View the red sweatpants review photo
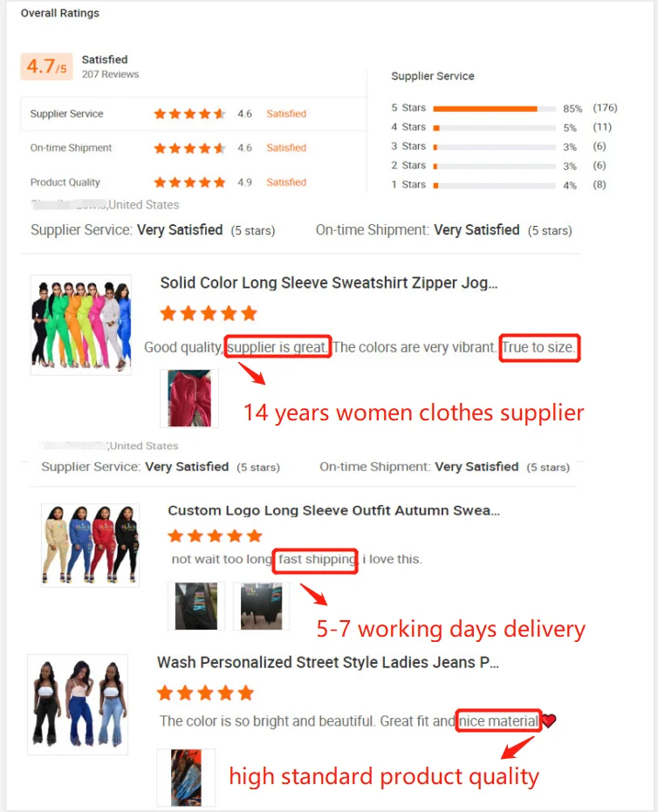658x812 pixels. coord(189,399)
